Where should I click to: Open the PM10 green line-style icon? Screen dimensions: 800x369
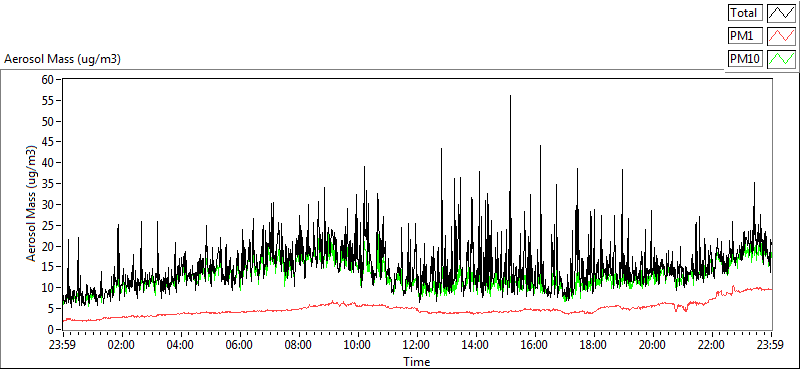pyautogui.click(x=782, y=59)
